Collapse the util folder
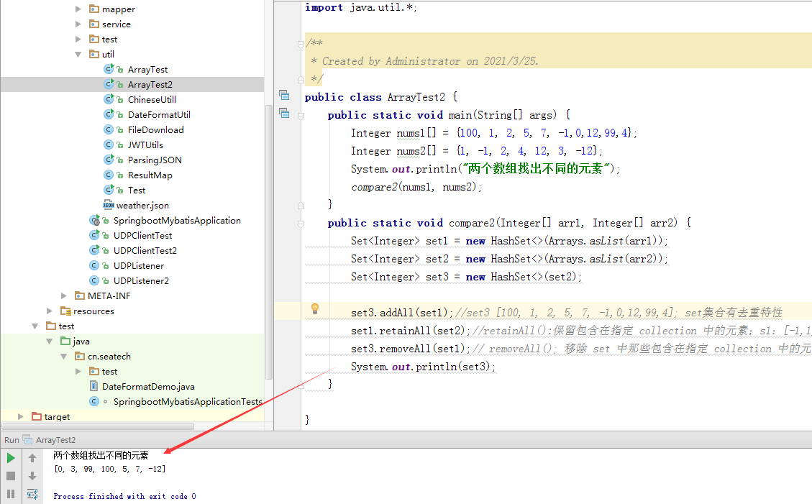This screenshot has width=812, height=504. click(78, 54)
